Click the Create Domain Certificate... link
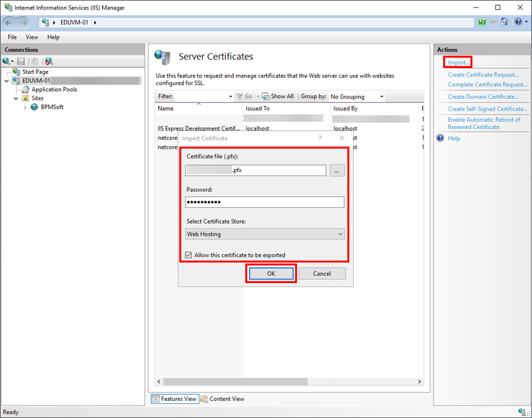This screenshot has width=532, height=418. coord(483,97)
